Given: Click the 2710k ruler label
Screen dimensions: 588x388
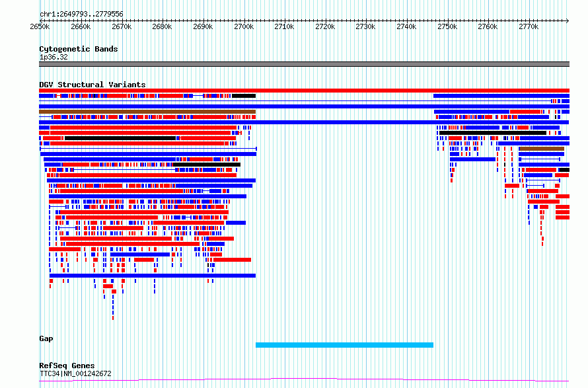Looking at the screenshot, I should pos(284,26).
